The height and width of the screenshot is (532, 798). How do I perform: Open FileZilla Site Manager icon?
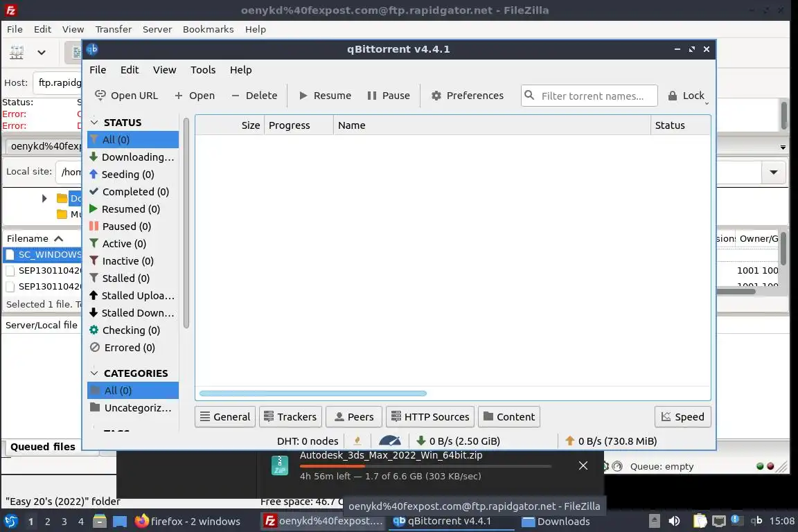click(x=17, y=53)
